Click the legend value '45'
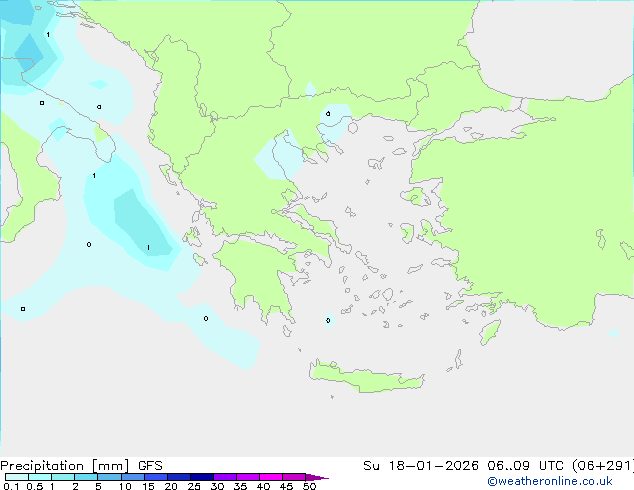The image size is (634, 490). [x=286, y=486]
